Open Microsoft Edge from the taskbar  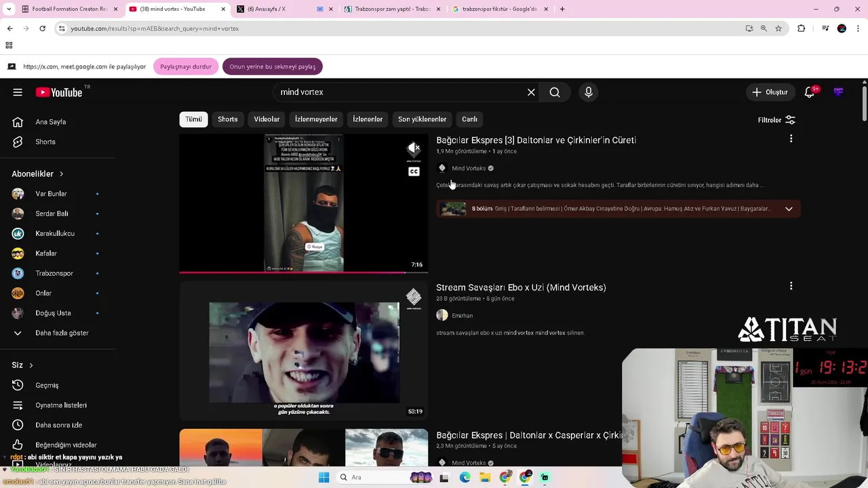pyautogui.click(x=465, y=477)
